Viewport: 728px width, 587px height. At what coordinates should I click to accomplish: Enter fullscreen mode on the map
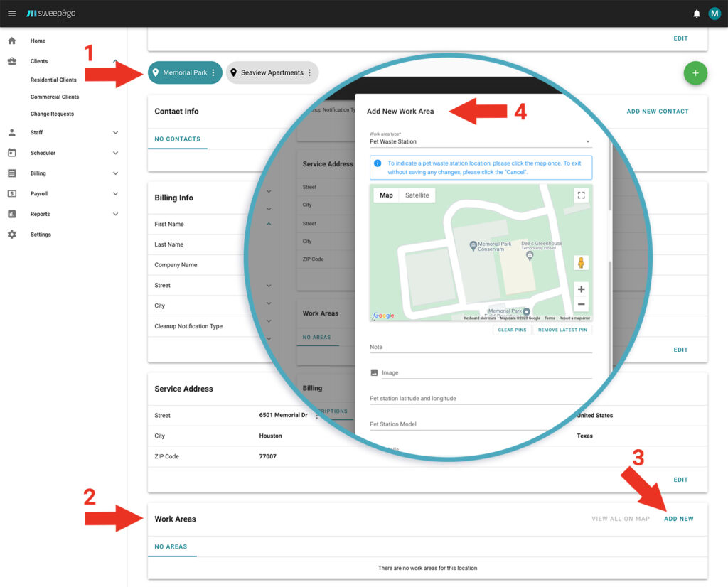click(581, 193)
